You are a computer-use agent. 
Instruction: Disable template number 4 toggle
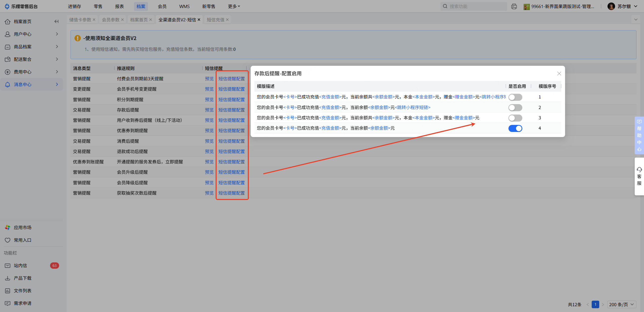pos(515,128)
